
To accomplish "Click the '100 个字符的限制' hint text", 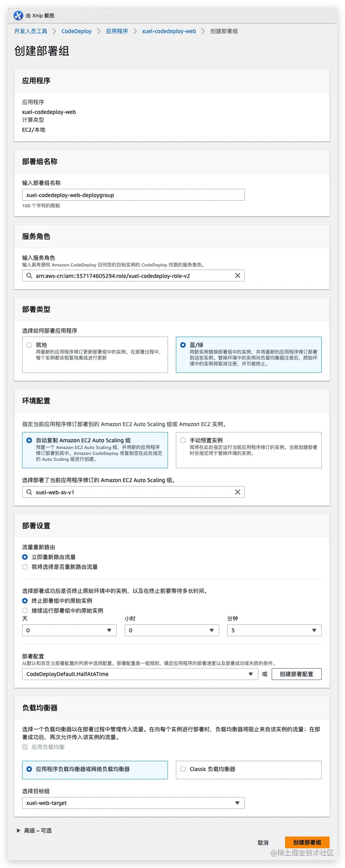I will coord(41,206).
